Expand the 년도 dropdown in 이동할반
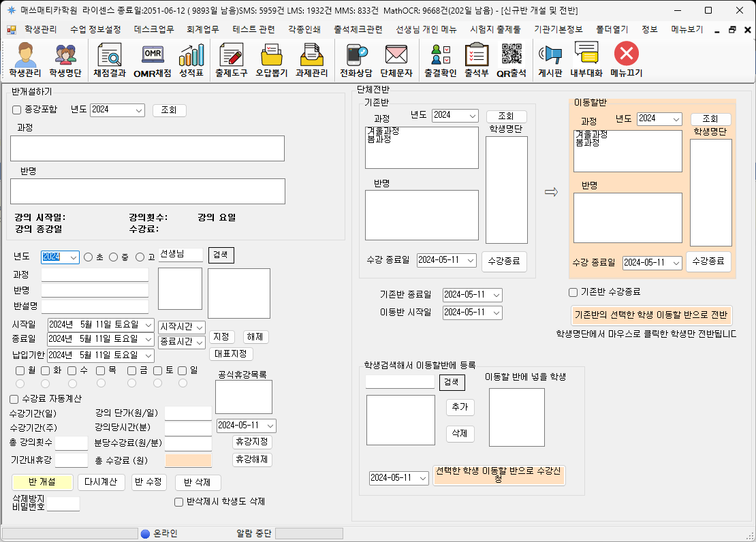Screen dimensions: 756x542 click(x=676, y=119)
